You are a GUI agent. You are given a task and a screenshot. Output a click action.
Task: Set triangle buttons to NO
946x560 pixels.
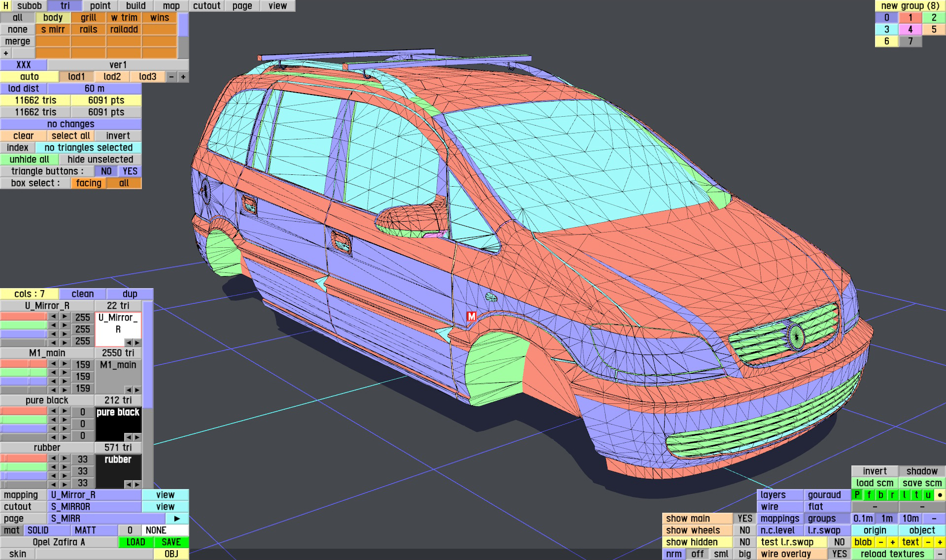tap(106, 171)
